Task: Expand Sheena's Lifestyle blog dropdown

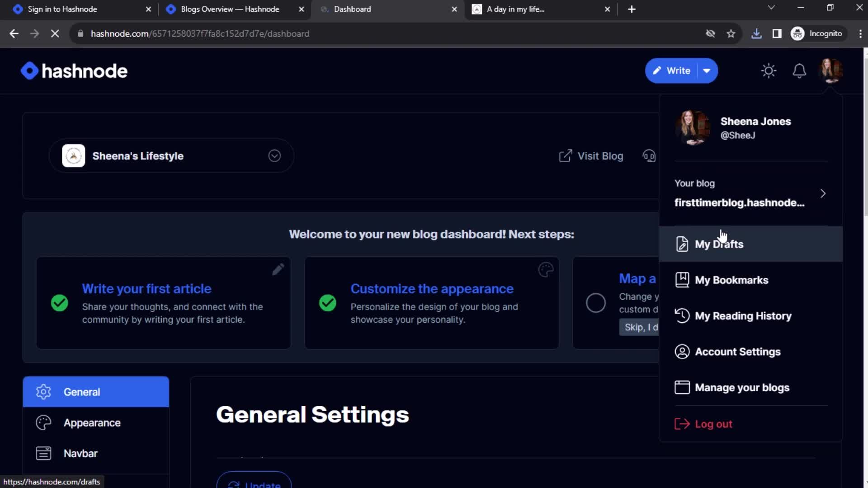Action: point(274,155)
